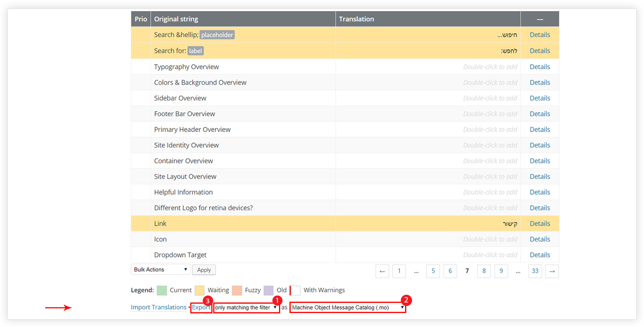
Task: Open the Machine Object Message Catalog dropdown
Action: pyautogui.click(x=347, y=308)
